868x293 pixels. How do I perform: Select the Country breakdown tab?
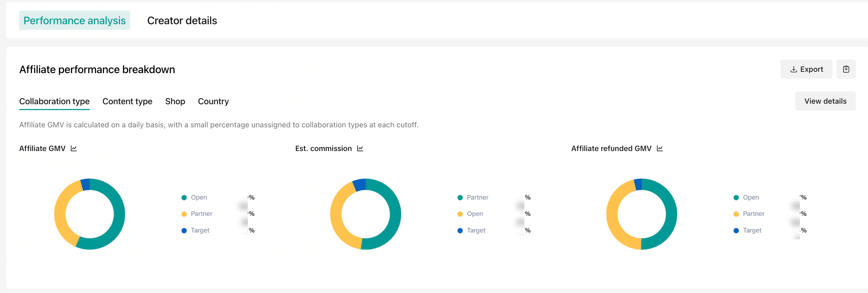(213, 101)
